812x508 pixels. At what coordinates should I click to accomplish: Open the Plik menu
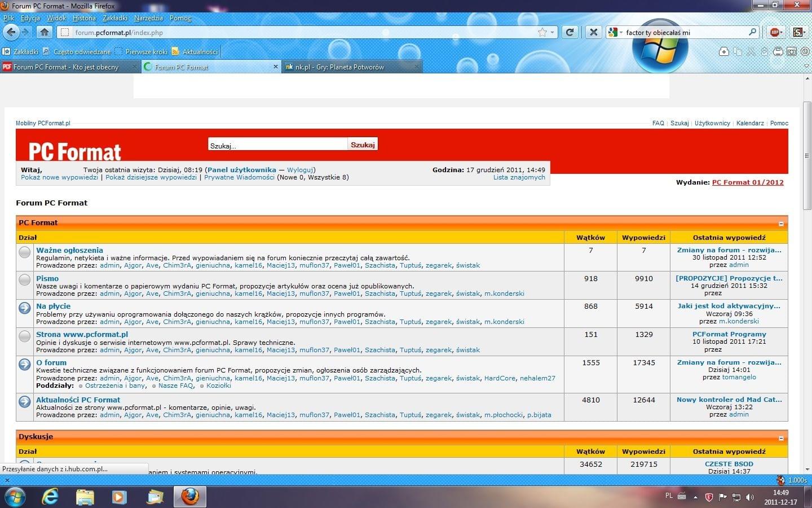pos(8,18)
